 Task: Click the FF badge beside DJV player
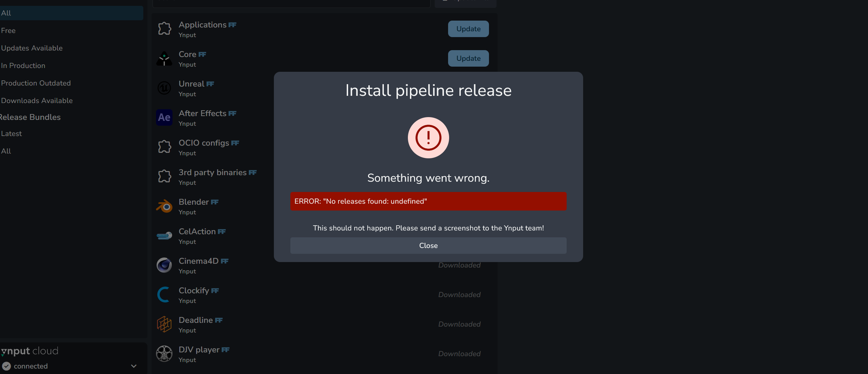tap(225, 350)
